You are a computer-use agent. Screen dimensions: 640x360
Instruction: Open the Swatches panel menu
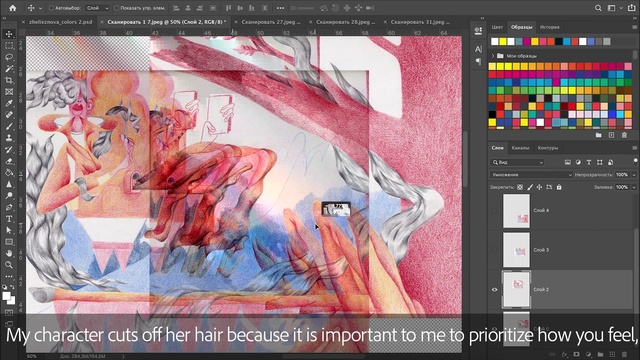[635, 27]
